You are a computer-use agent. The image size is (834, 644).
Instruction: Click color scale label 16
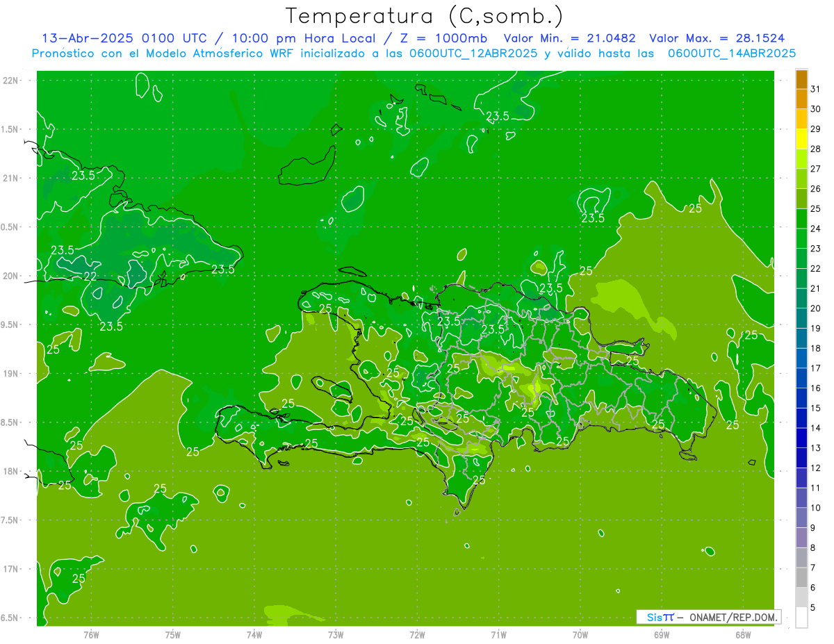tap(815, 388)
